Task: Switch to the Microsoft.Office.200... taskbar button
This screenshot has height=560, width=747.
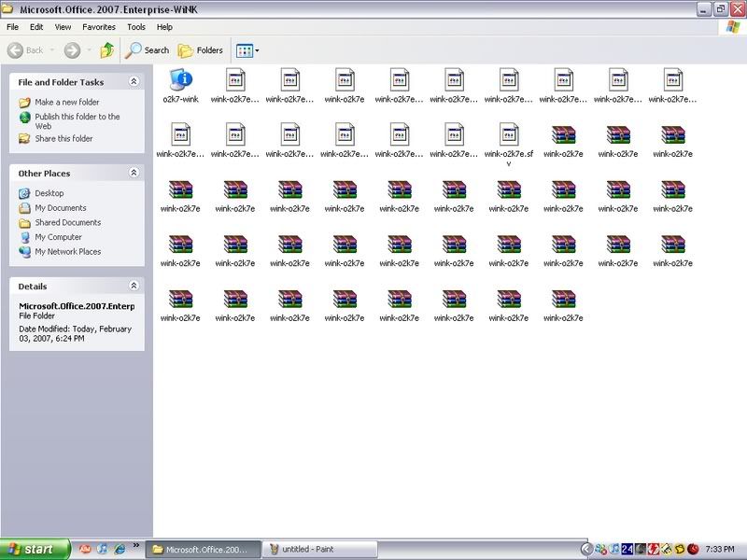Action: 203,550
